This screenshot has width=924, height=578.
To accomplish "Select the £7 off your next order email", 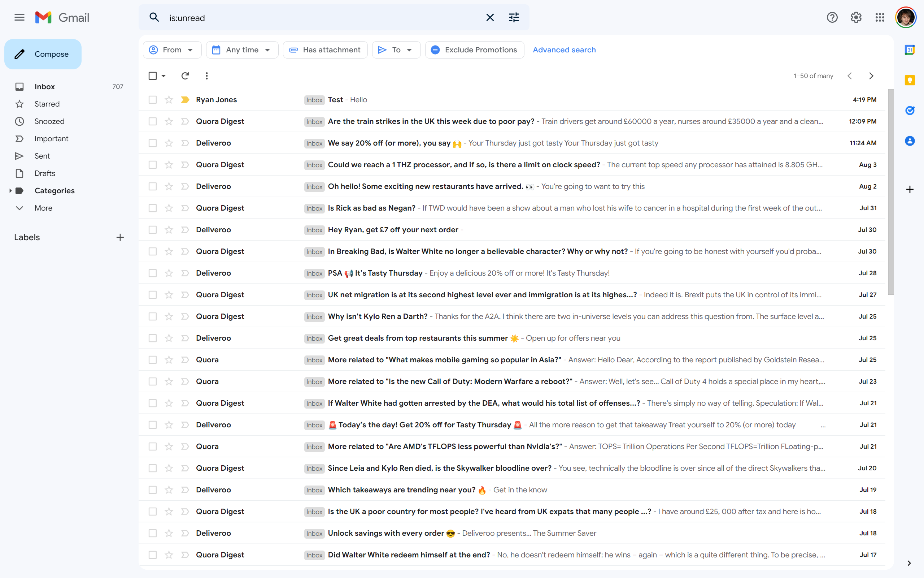I will click(152, 230).
